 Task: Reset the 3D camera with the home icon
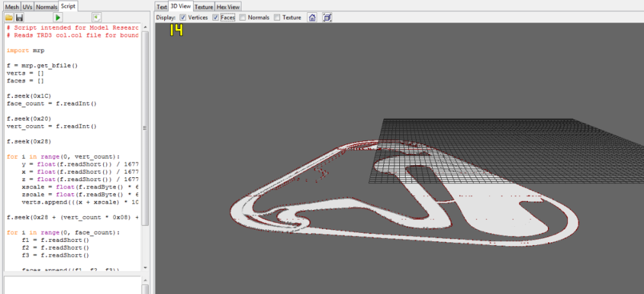pos(312,17)
